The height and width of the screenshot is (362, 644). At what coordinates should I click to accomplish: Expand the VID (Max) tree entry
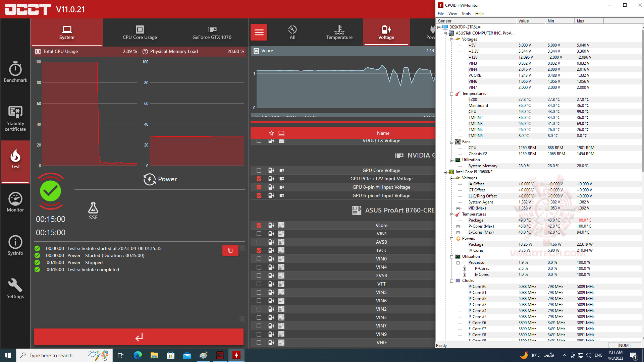pos(458,208)
